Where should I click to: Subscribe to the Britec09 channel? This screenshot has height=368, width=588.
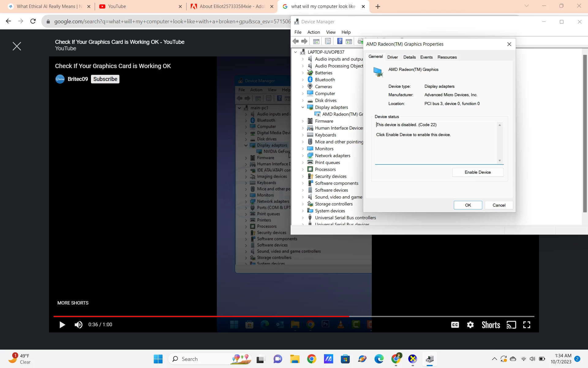tap(105, 79)
